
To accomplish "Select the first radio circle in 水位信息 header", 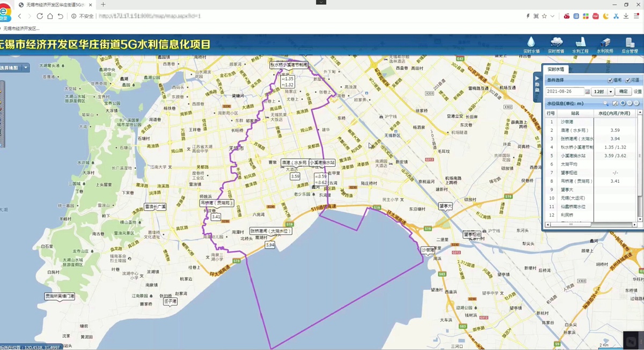I will (623, 103).
